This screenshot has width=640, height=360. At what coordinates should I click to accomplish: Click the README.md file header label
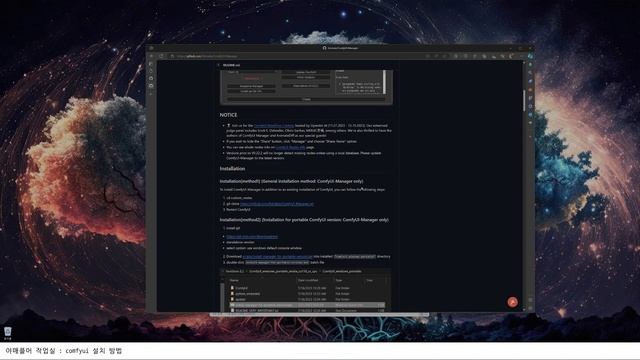tap(231, 65)
